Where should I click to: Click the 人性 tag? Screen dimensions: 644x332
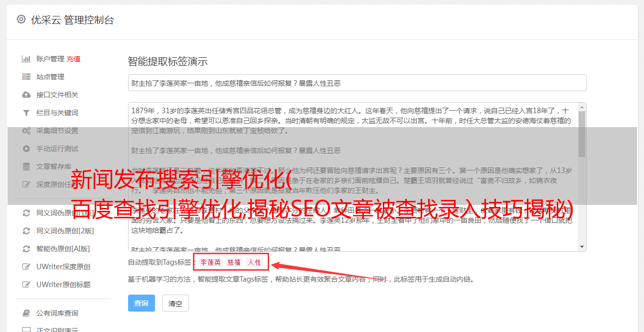[254, 262]
